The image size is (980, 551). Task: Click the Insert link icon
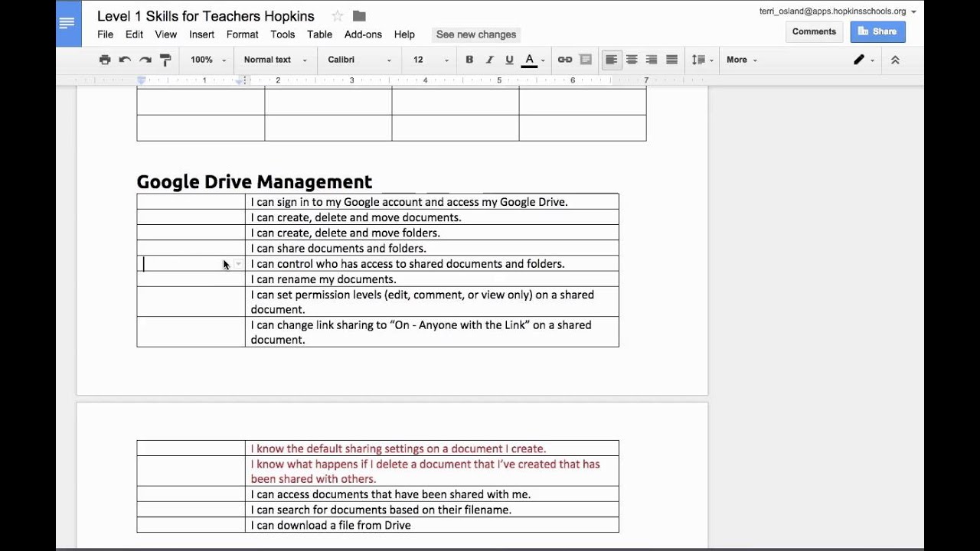tap(565, 60)
